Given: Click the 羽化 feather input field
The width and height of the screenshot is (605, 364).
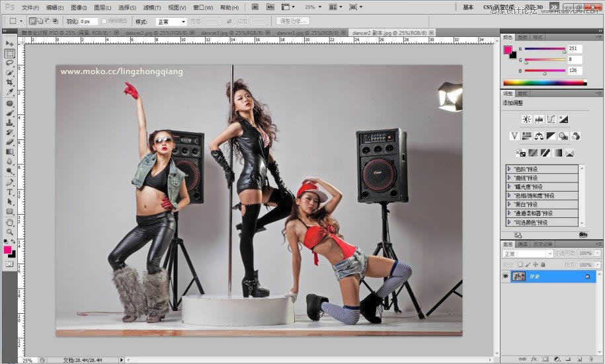Looking at the screenshot, I should (89, 22).
